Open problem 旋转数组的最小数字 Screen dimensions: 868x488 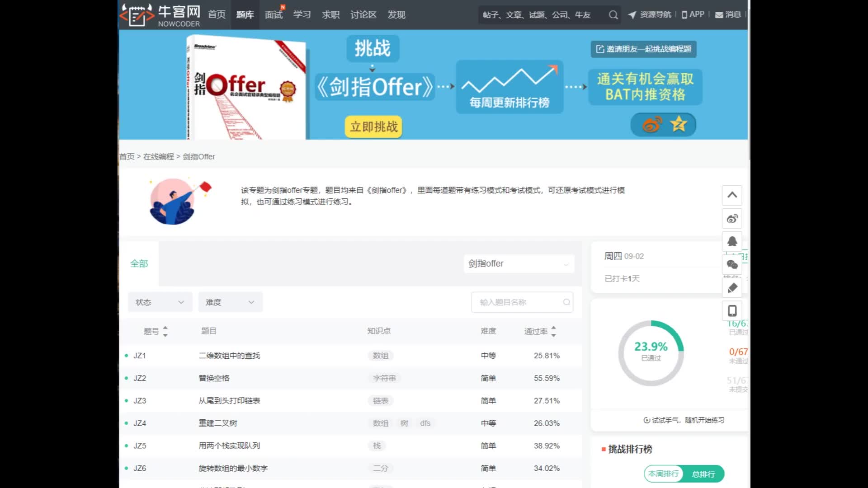tap(233, 469)
